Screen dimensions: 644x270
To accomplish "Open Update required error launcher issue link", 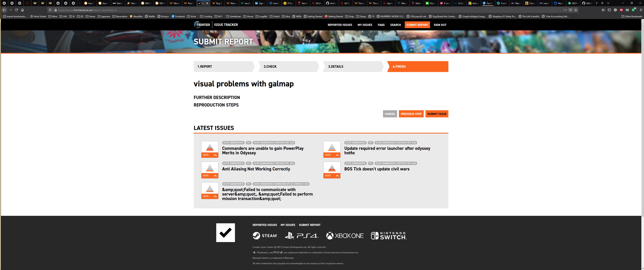I will coord(387,151).
